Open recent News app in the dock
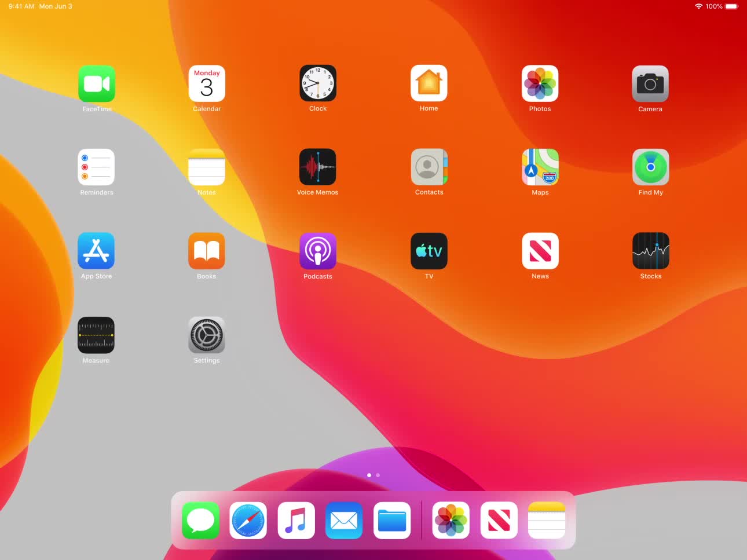Viewport: 747px width, 560px height. coord(499,521)
